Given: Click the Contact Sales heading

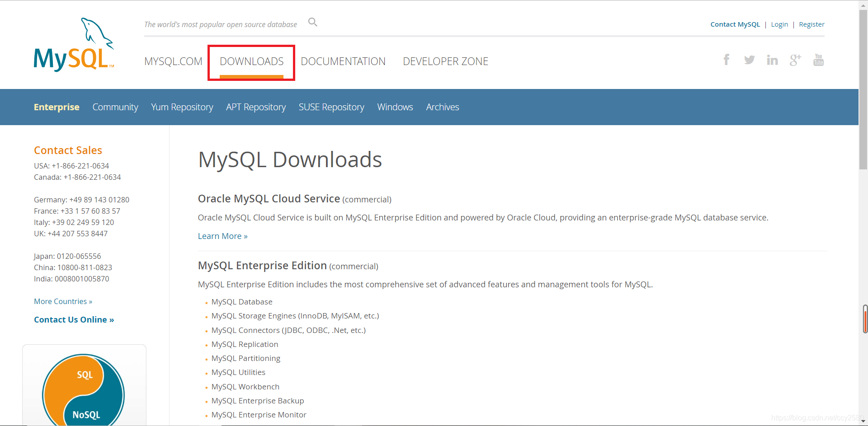Looking at the screenshot, I should click(x=68, y=150).
